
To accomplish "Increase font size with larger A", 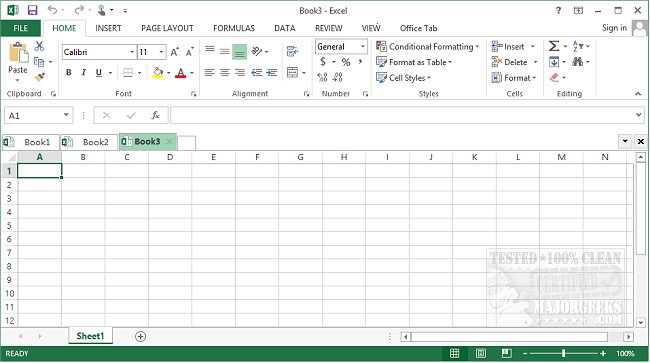I will coord(175,52).
